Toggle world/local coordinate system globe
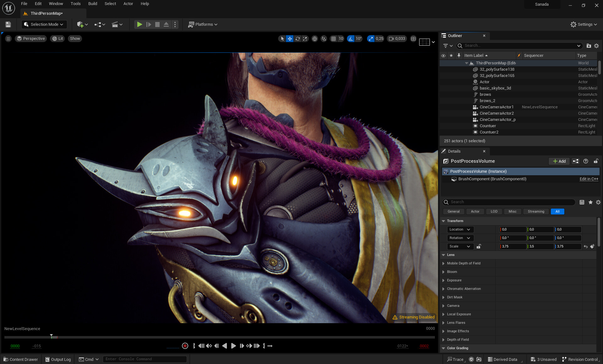The image size is (603, 364). tap(315, 39)
